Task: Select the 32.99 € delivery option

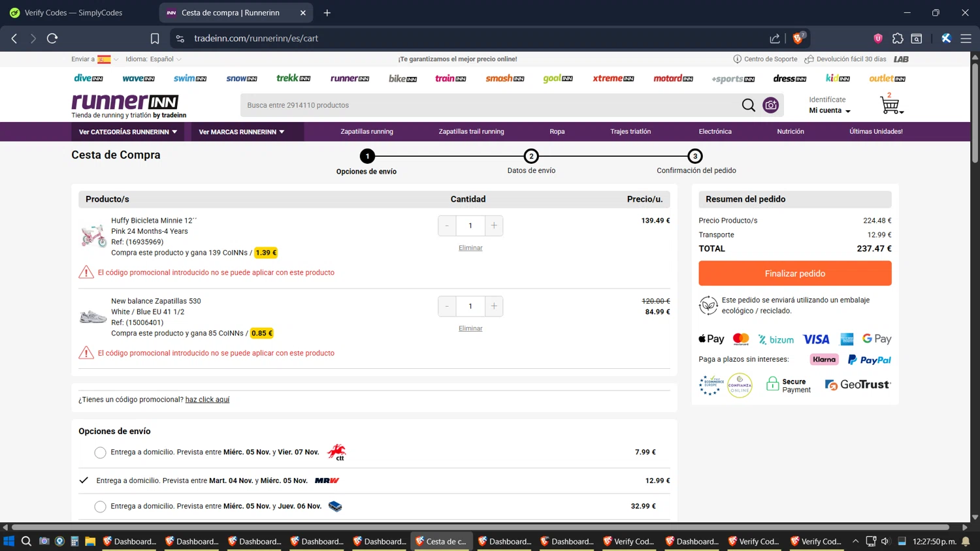Action: pos(100,507)
